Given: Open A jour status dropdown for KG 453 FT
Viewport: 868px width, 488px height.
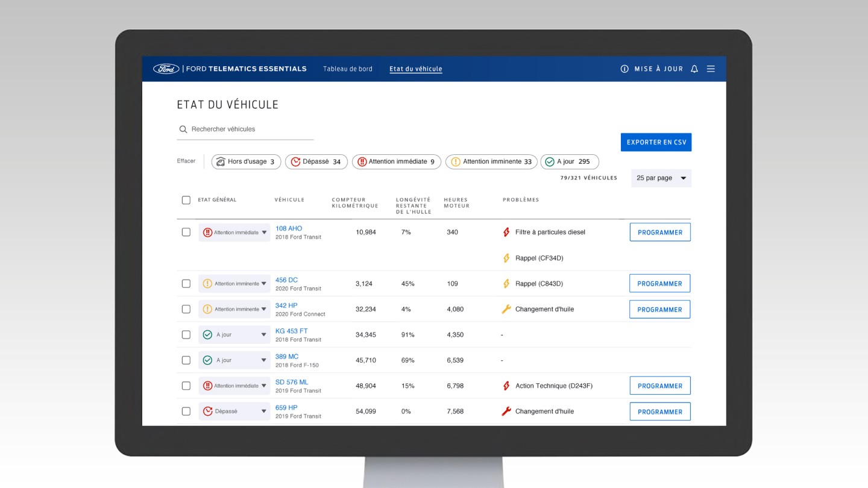Looking at the screenshot, I should tap(234, 335).
